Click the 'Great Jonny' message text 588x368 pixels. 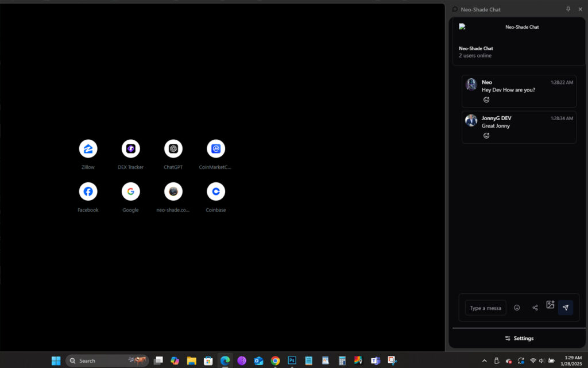point(496,126)
